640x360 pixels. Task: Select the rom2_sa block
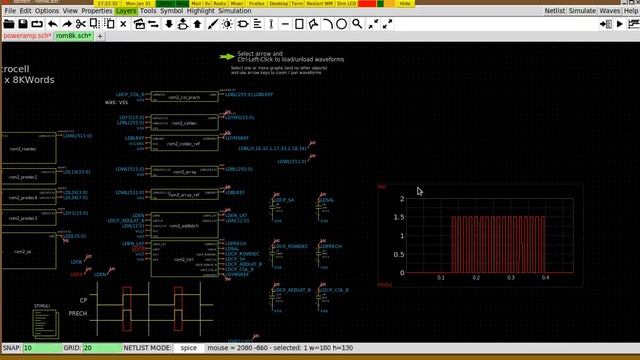click(x=29, y=252)
